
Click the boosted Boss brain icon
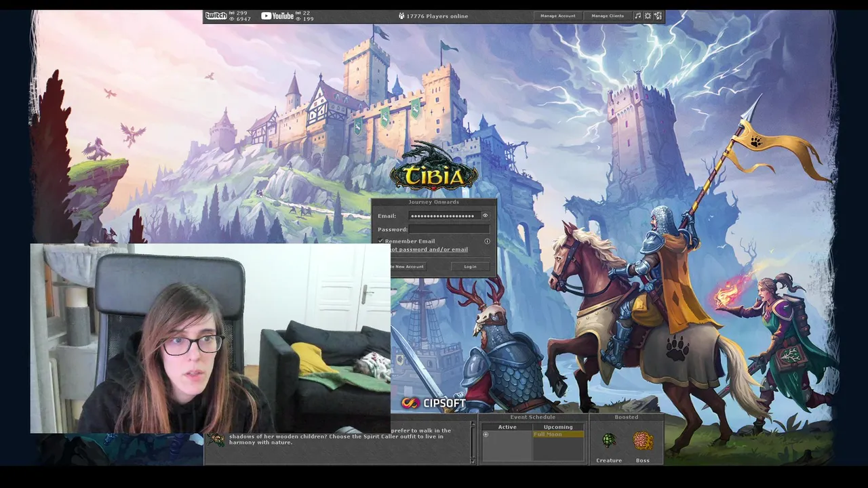tap(643, 442)
